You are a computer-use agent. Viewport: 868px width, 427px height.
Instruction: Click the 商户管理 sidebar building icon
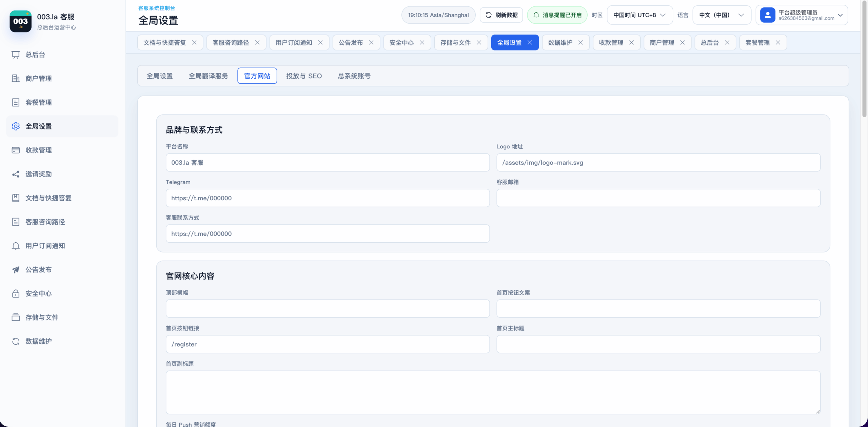click(x=16, y=79)
